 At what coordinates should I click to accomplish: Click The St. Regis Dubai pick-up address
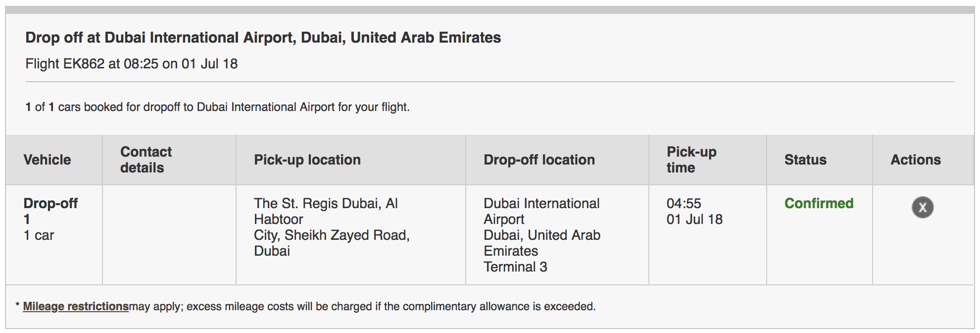[x=326, y=203]
